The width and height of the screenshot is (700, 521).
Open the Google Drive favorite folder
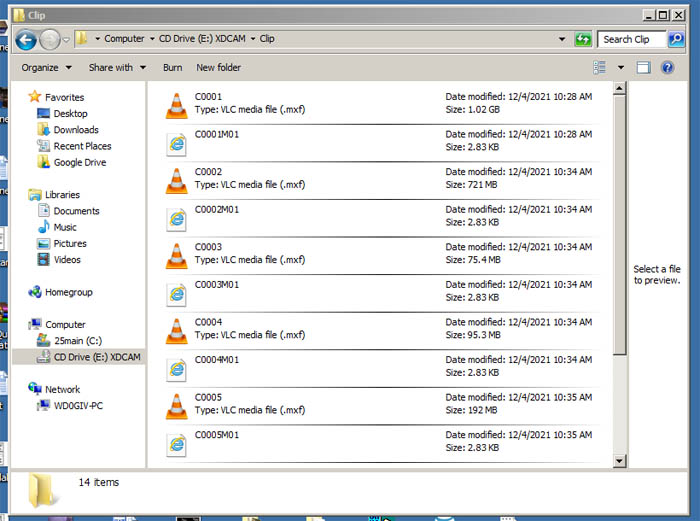point(79,162)
